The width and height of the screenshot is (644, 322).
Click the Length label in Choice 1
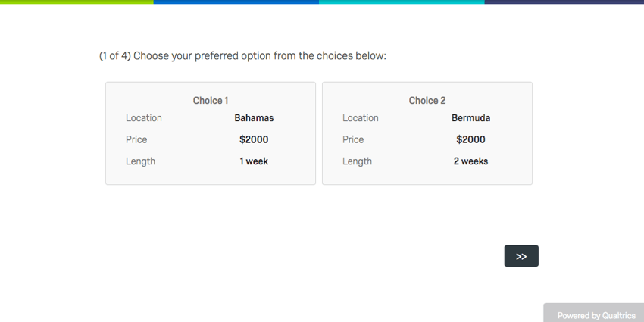click(140, 161)
